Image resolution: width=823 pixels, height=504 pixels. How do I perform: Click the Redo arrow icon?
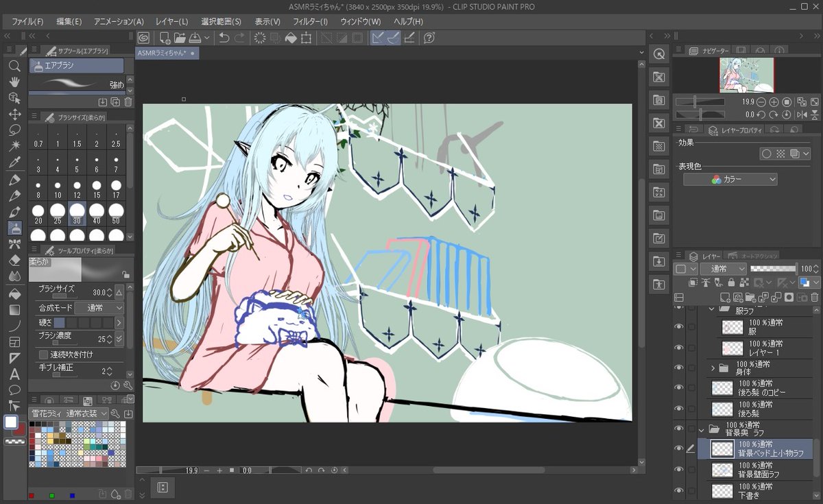pyautogui.click(x=240, y=38)
